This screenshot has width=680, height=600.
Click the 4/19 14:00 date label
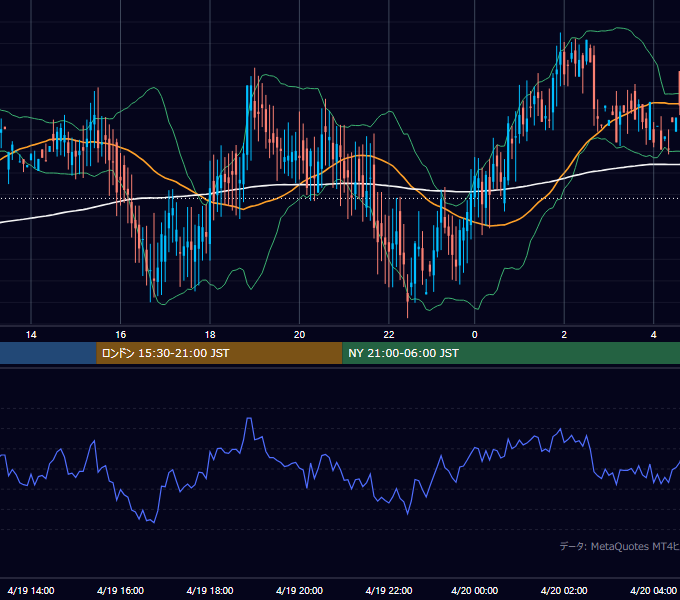(31, 590)
